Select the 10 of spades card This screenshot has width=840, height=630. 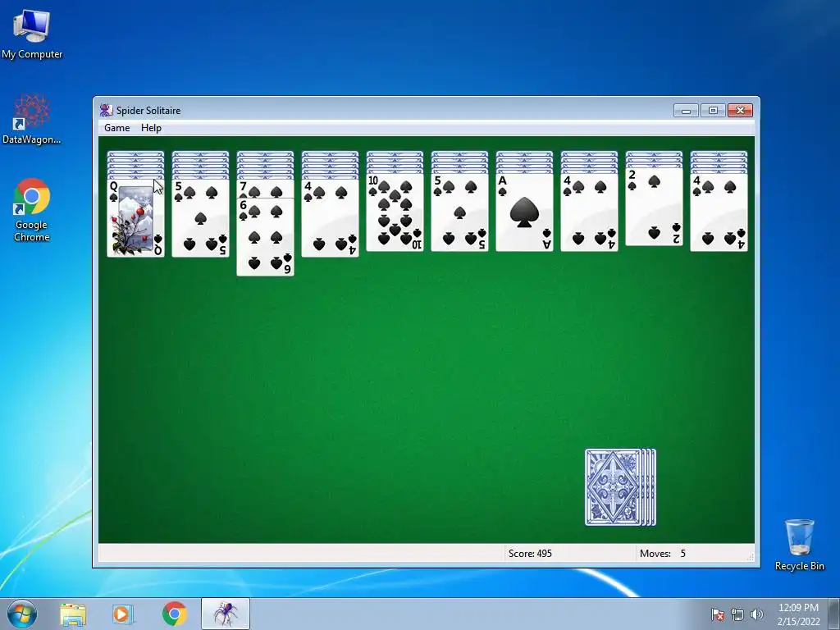[x=395, y=212]
